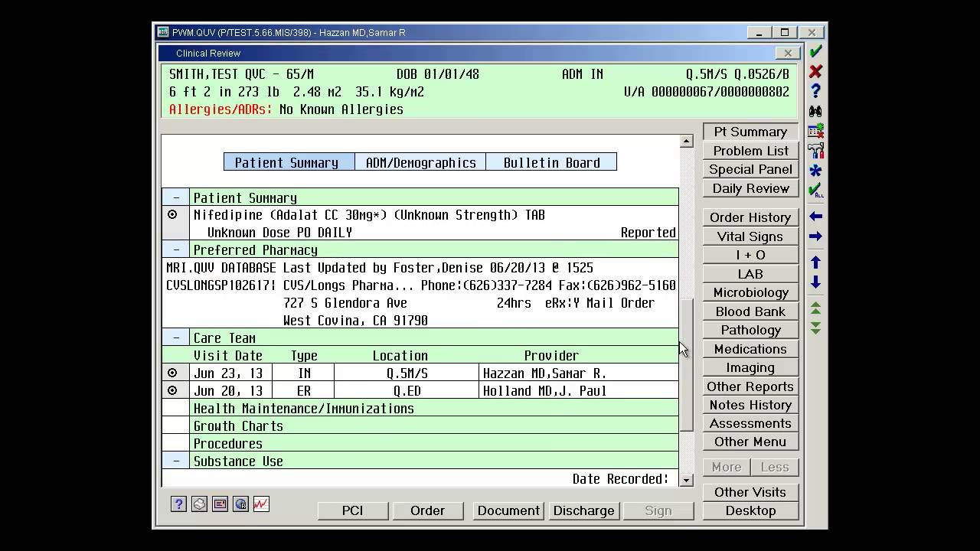
Task: Open Vital Signs
Action: (x=750, y=236)
